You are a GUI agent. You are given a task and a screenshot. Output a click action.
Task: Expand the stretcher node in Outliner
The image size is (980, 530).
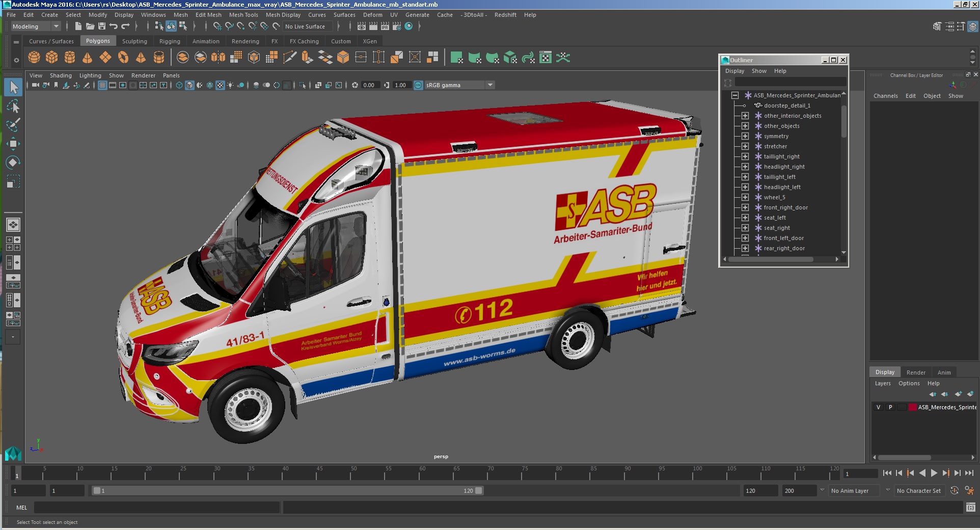click(745, 146)
